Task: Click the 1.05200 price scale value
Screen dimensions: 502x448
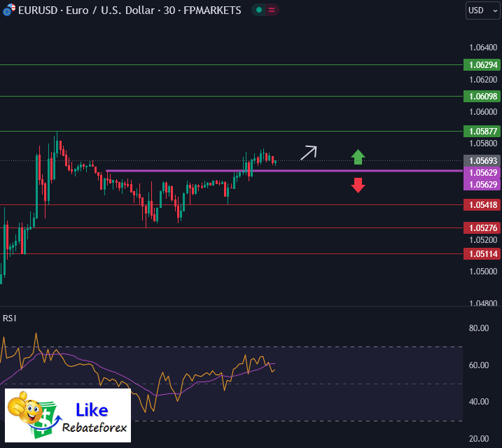Action: [483, 240]
